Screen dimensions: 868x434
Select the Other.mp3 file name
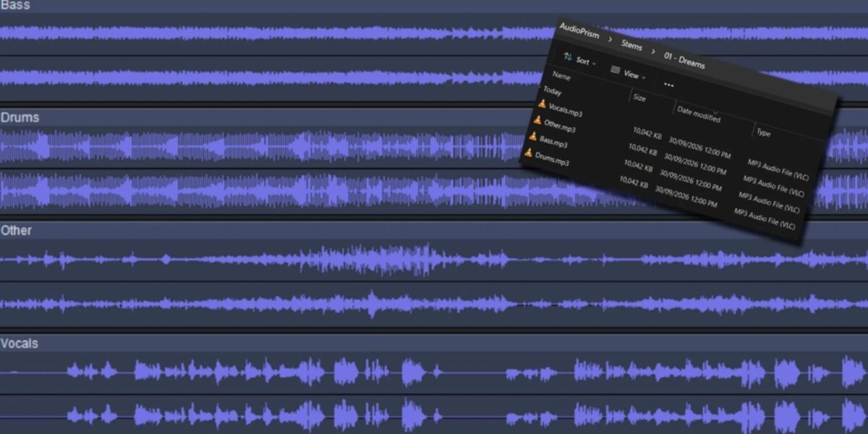[x=561, y=125]
